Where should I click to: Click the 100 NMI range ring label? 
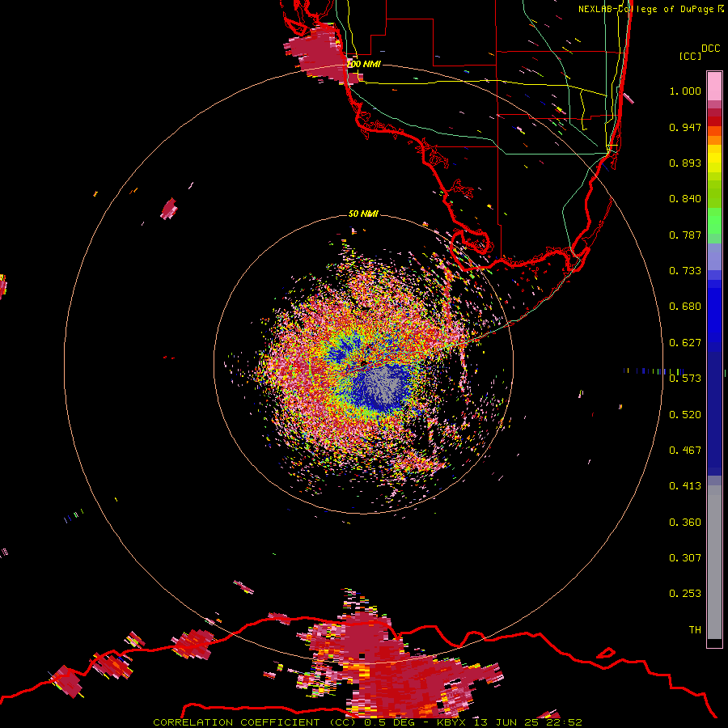coord(365,64)
